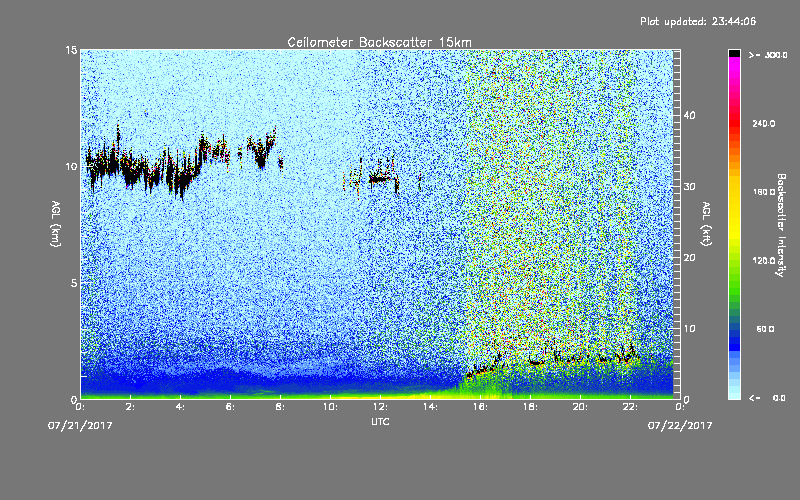This screenshot has width=800, height=500.
Task: Click the 180.0 colorbar value label
Action: [x=763, y=192]
